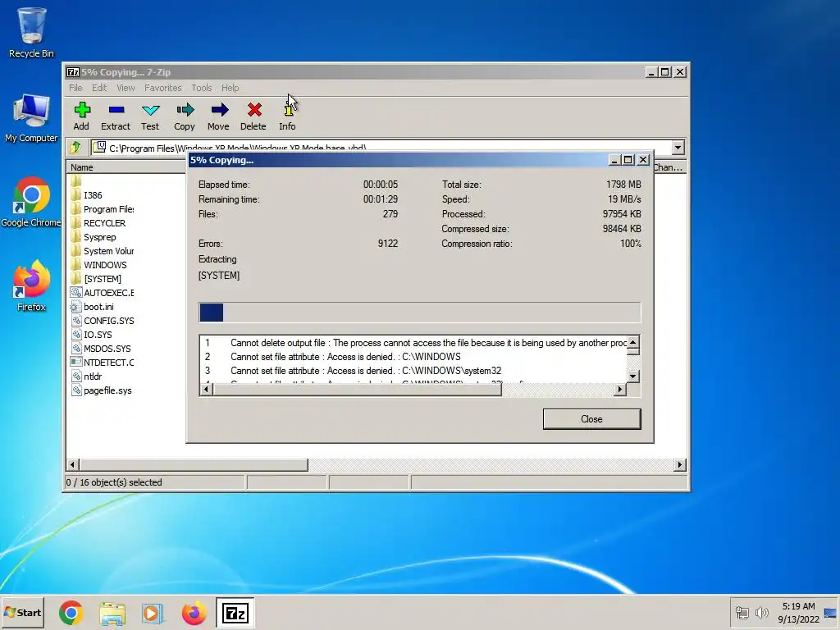Click the copying progress bar
This screenshot has width=840, height=630.
coord(419,313)
